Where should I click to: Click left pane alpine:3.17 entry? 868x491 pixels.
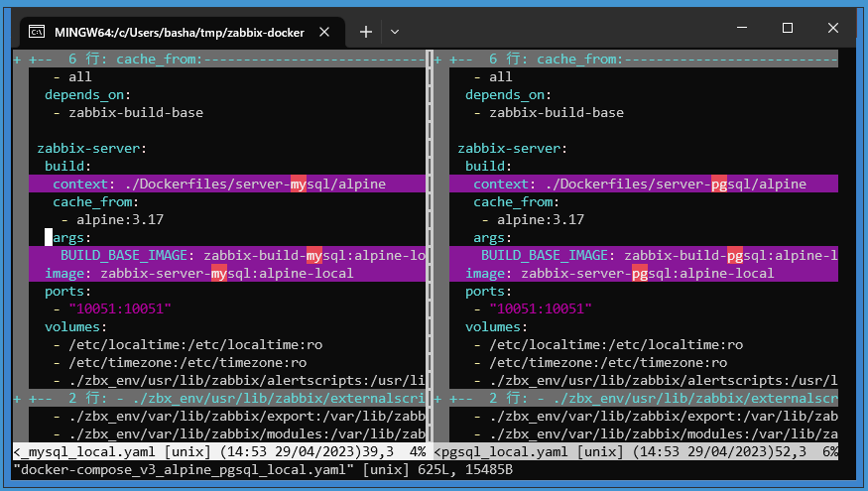click(120, 220)
